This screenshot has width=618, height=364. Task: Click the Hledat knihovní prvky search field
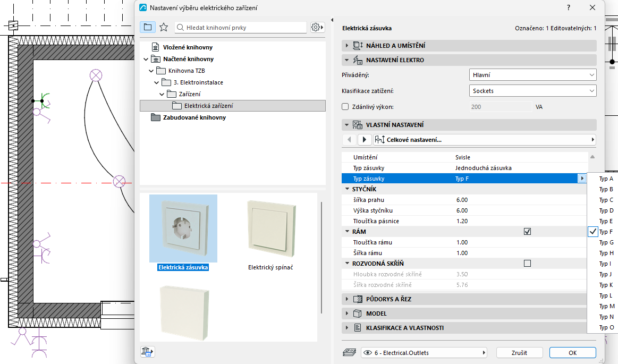tap(240, 27)
